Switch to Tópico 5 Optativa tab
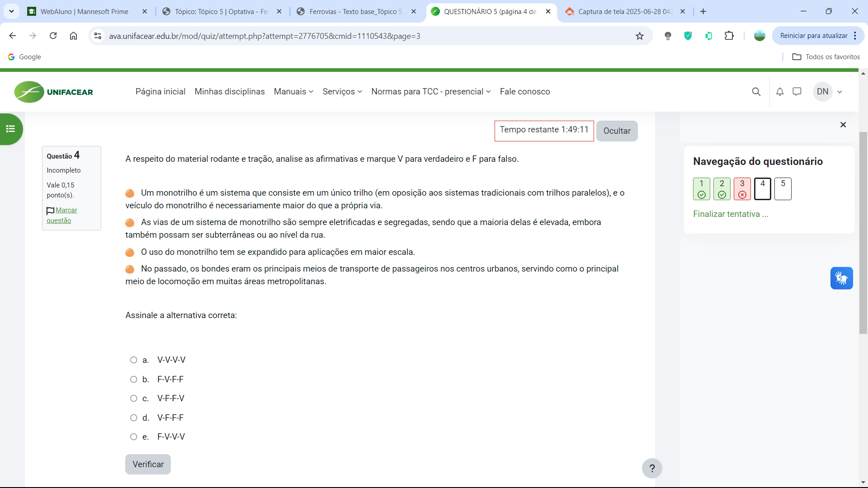The width and height of the screenshot is (868, 488). pyautogui.click(x=222, y=11)
